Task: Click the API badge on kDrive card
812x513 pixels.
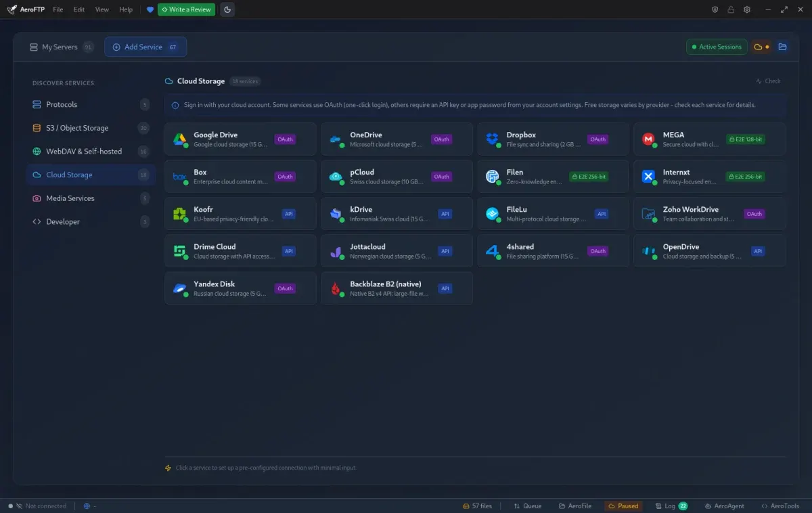Action: tap(445, 214)
